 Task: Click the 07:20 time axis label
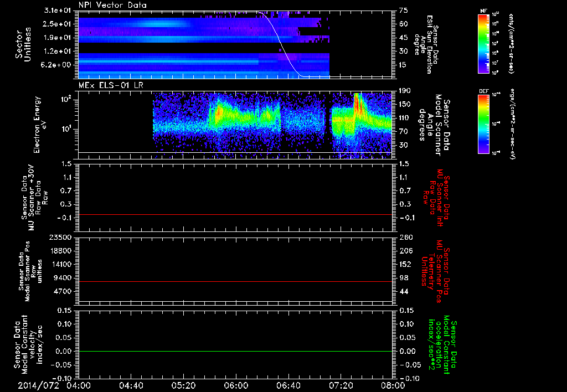click(341, 385)
